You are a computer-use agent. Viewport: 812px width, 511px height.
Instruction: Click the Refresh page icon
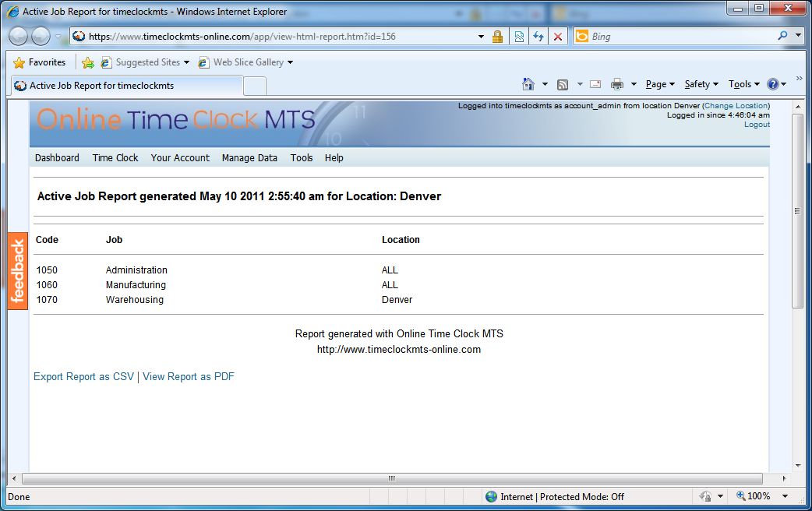538,37
